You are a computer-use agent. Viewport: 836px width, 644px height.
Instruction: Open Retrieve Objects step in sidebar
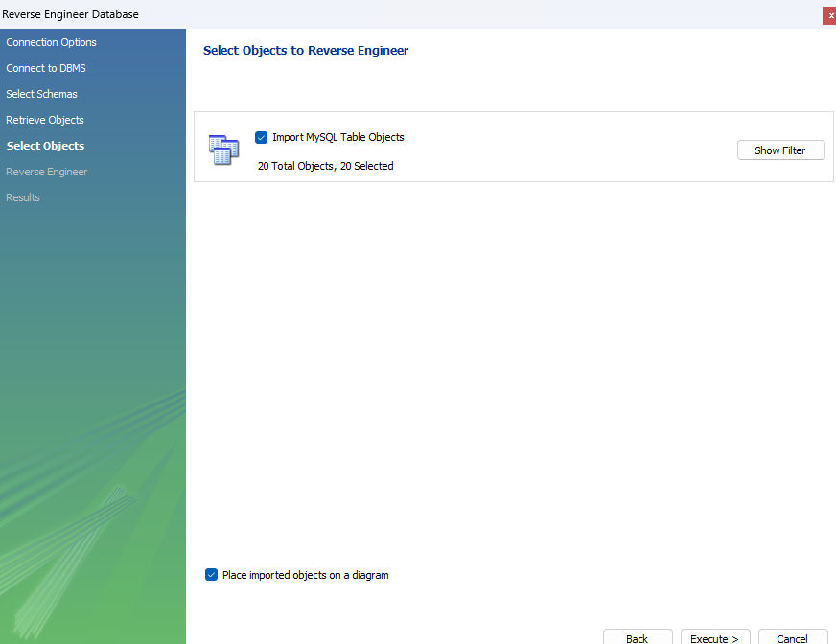(45, 120)
